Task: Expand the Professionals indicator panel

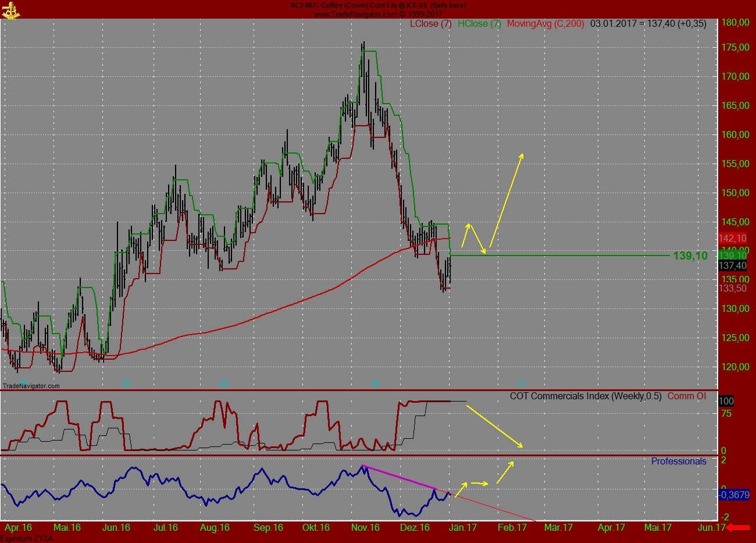Action: pyautogui.click(x=679, y=462)
